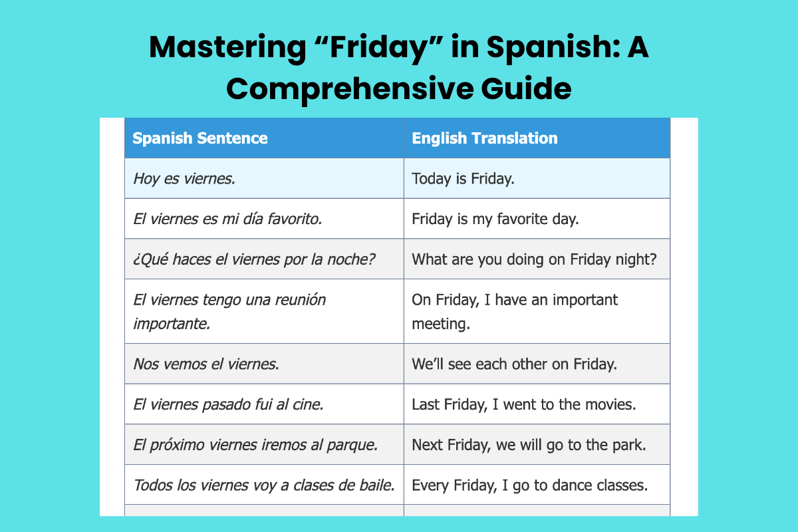This screenshot has height=532, width=798.
Task: Click "We'll see each other on Friday."
Action: pyautogui.click(x=515, y=364)
